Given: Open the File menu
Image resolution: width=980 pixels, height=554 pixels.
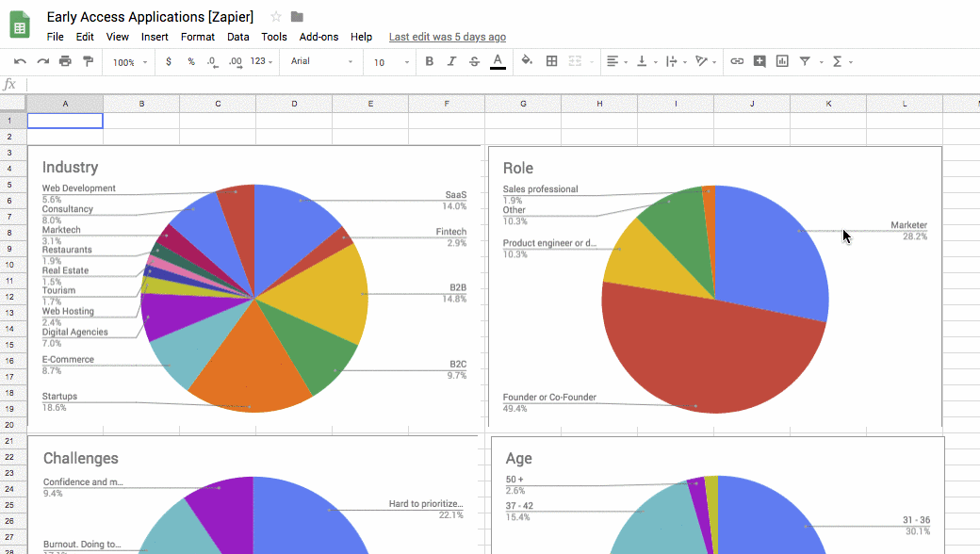Looking at the screenshot, I should coord(55,37).
